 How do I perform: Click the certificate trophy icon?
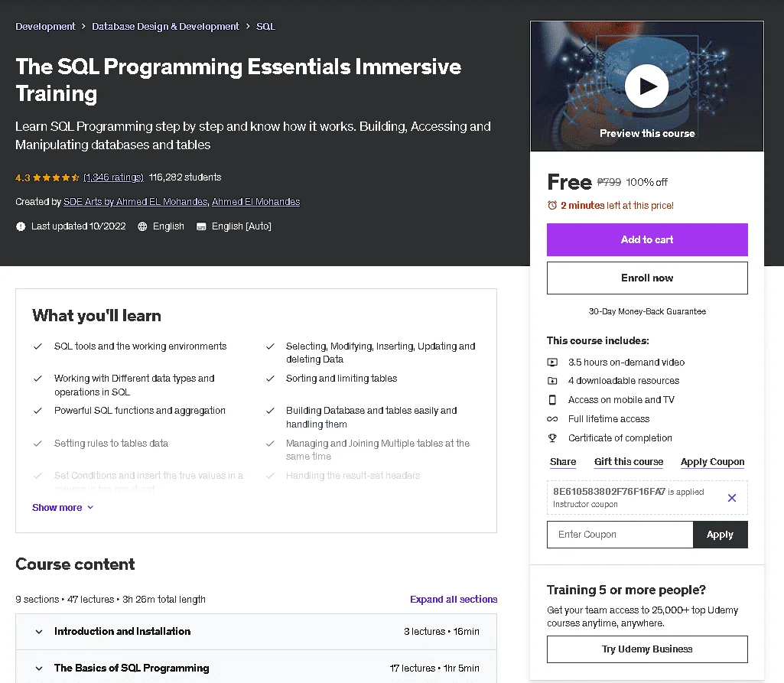click(x=552, y=438)
